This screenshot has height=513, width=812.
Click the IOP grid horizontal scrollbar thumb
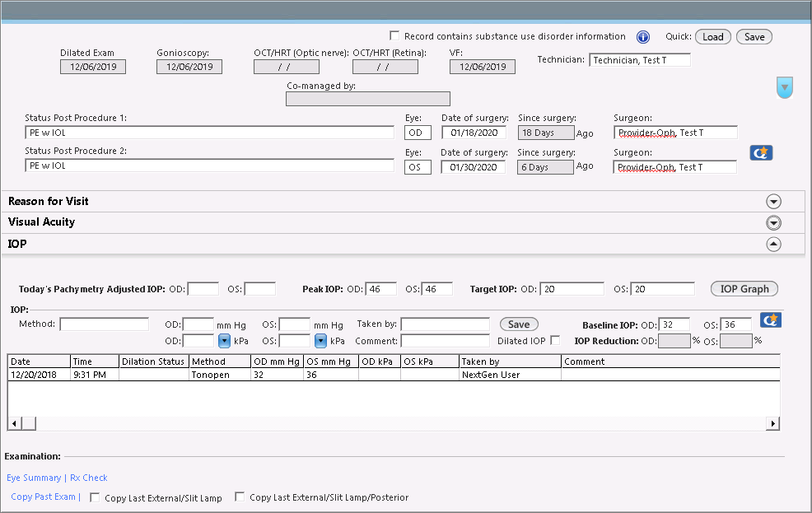pos(28,423)
